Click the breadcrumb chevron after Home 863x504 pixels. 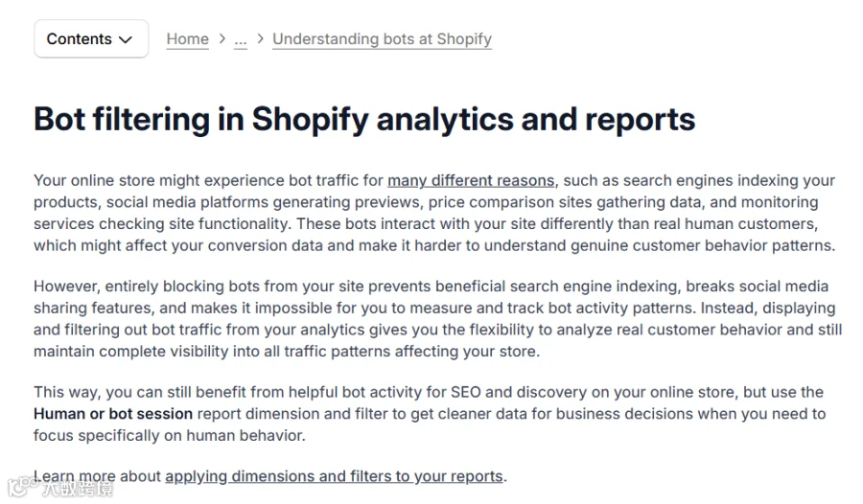(x=222, y=38)
